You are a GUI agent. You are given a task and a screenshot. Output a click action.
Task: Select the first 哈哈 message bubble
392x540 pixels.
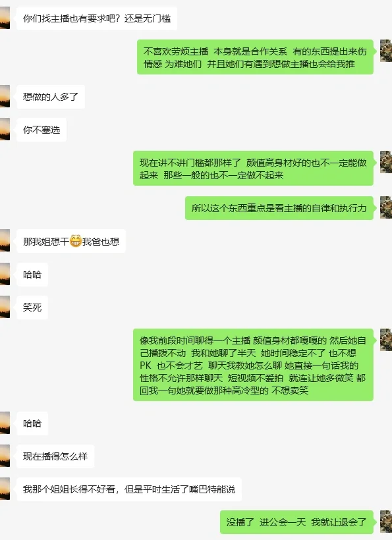pyautogui.click(x=32, y=275)
